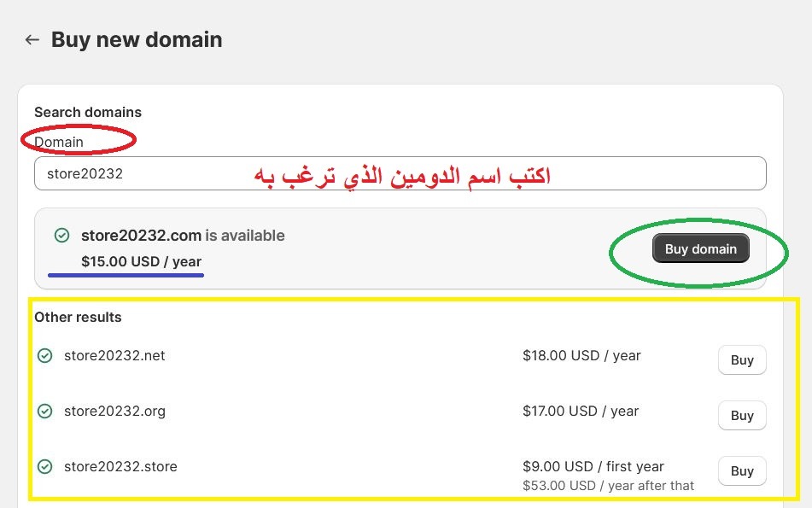Screen dimensions: 812x508
Task: Focus the Domain search input field
Action: pyautogui.click(x=400, y=173)
